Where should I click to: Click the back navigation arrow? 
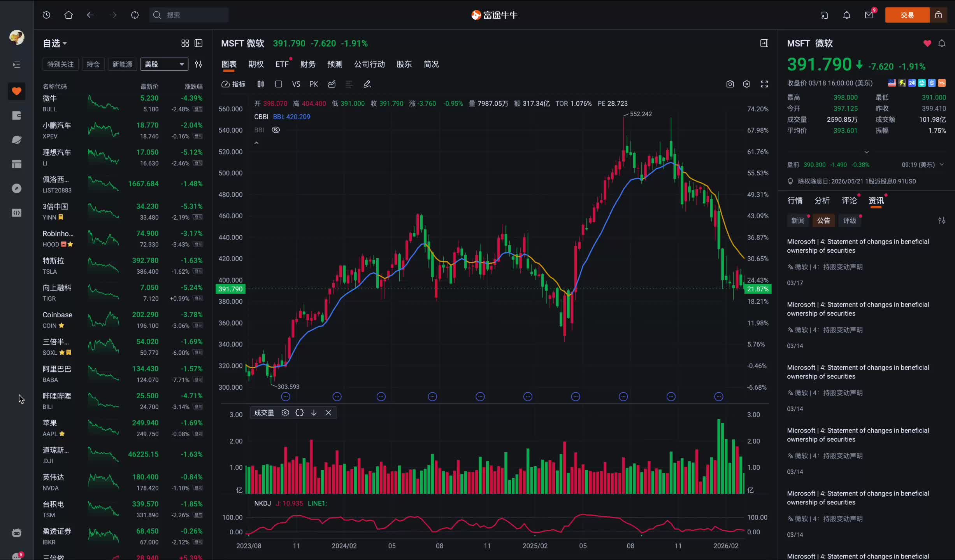[91, 15]
